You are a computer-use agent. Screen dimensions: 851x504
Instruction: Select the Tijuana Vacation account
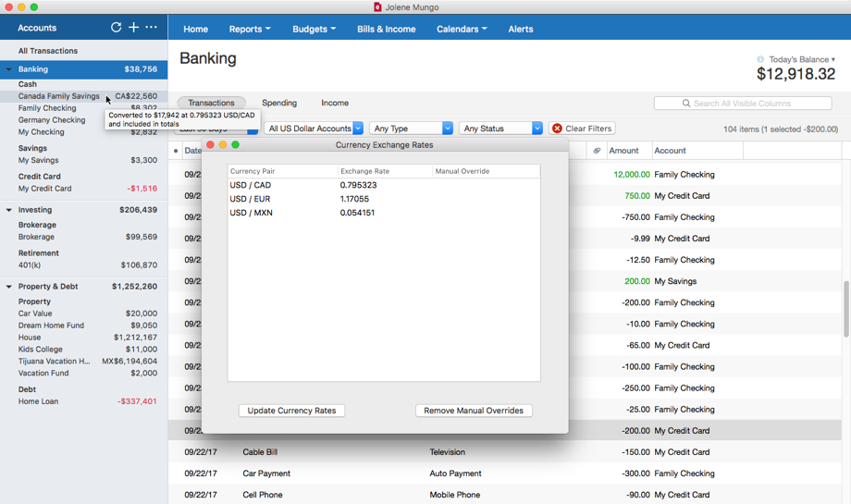[83, 362]
